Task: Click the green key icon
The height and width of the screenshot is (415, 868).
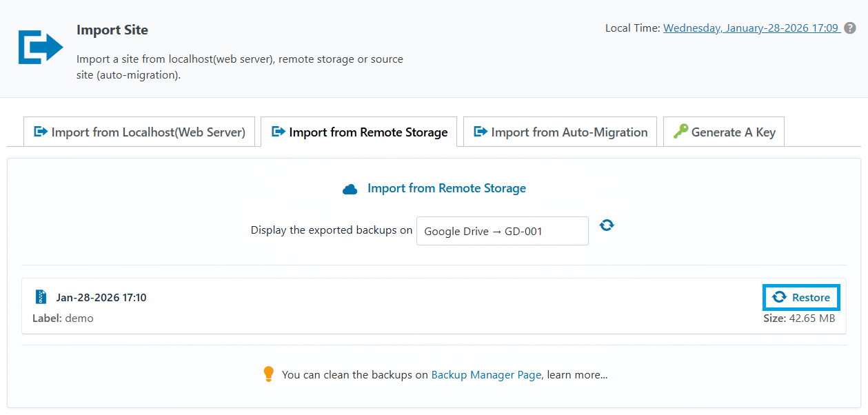Action: click(x=680, y=132)
